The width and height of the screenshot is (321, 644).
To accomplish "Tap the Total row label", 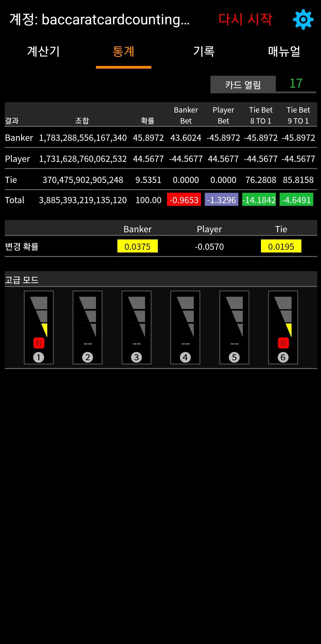I will click(15, 200).
